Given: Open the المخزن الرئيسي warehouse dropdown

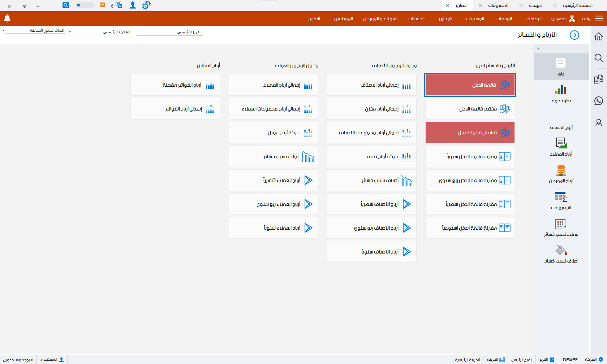Looking at the screenshot, I should click(101, 31).
